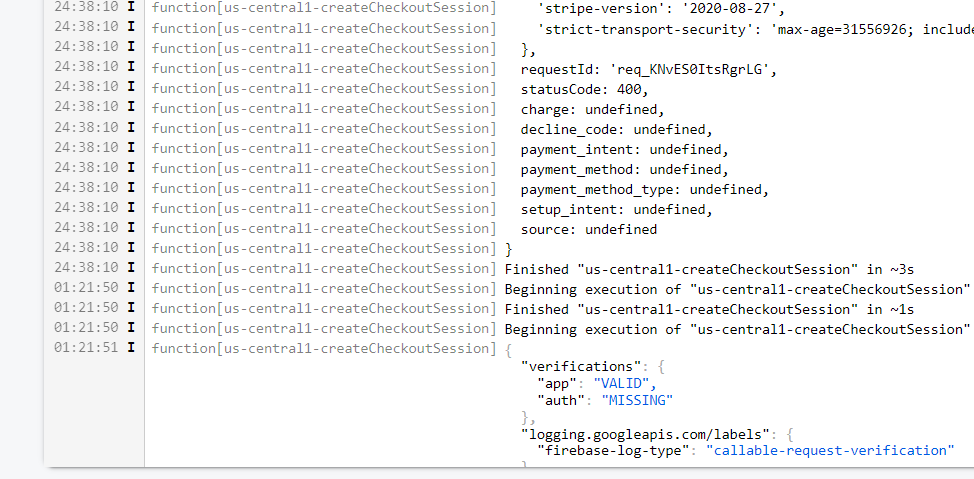Click the setup_intent: undefined line
Screen dimensions: 974x479
[617, 210]
